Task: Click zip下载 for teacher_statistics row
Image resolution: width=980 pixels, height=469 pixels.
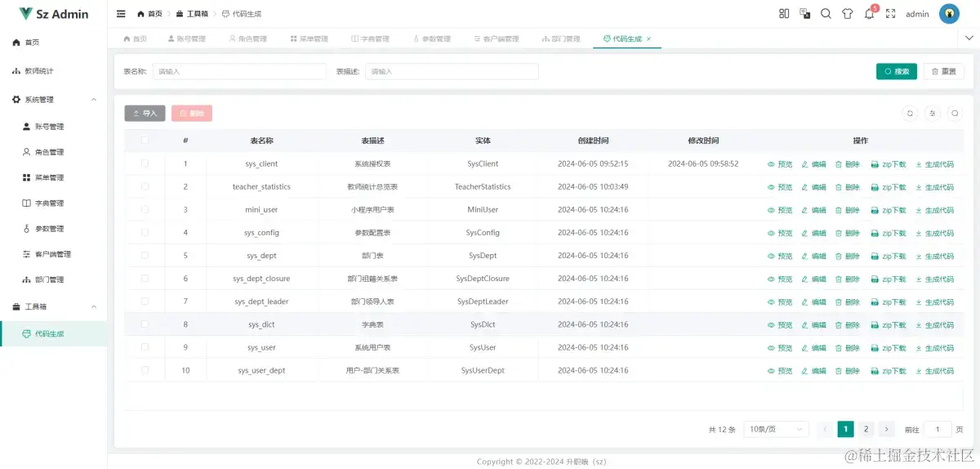Action: click(x=889, y=187)
